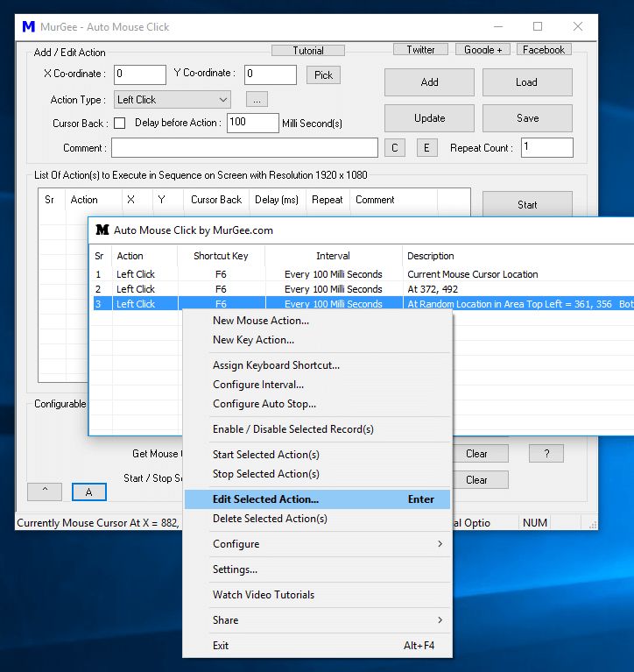Click the Google + button
The width and height of the screenshot is (634, 672).
tap(483, 50)
